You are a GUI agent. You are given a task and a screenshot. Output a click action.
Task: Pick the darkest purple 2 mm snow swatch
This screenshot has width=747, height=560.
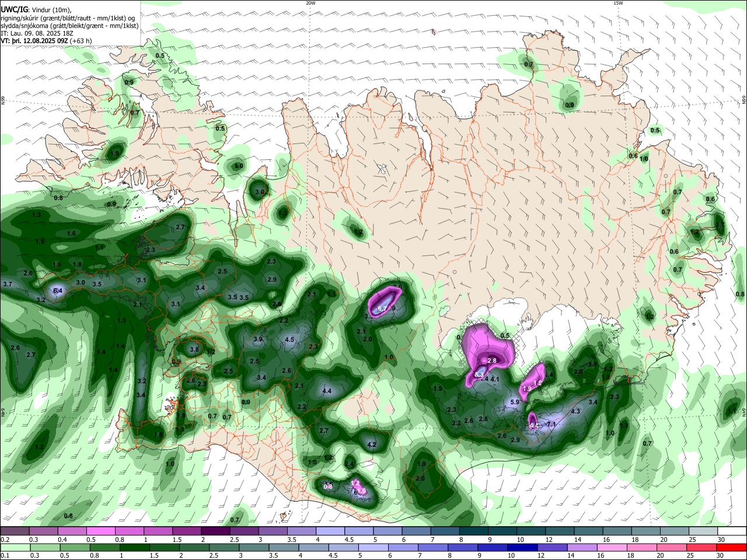(x=215, y=531)
